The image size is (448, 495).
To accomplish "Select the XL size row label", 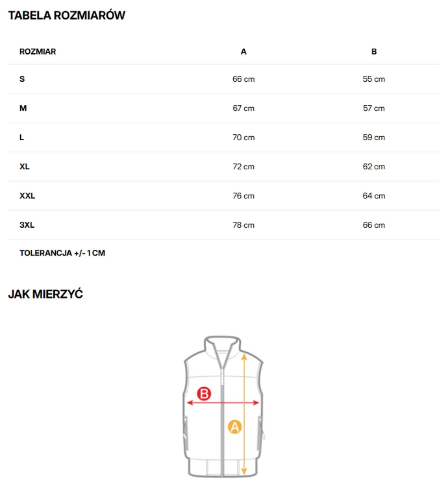I will [25, 167].
